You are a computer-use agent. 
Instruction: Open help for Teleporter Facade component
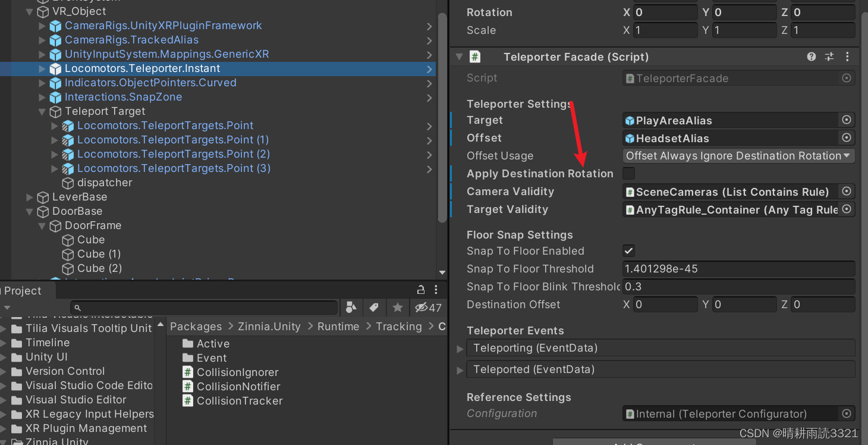click(812, 57)
